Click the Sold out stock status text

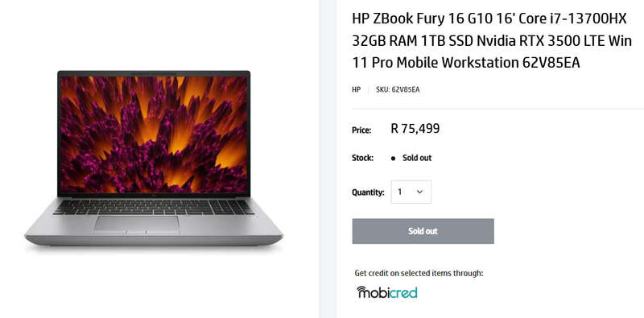tap(417, 158)
